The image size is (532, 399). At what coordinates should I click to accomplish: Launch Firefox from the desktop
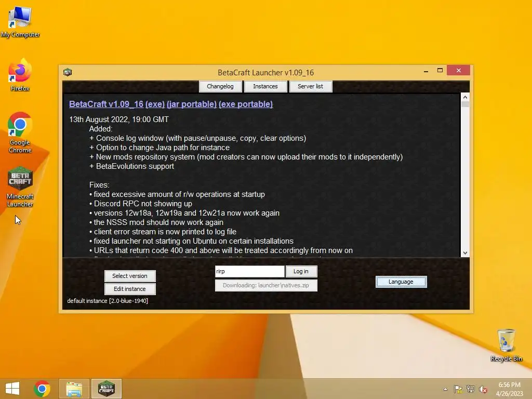point(20,75)
